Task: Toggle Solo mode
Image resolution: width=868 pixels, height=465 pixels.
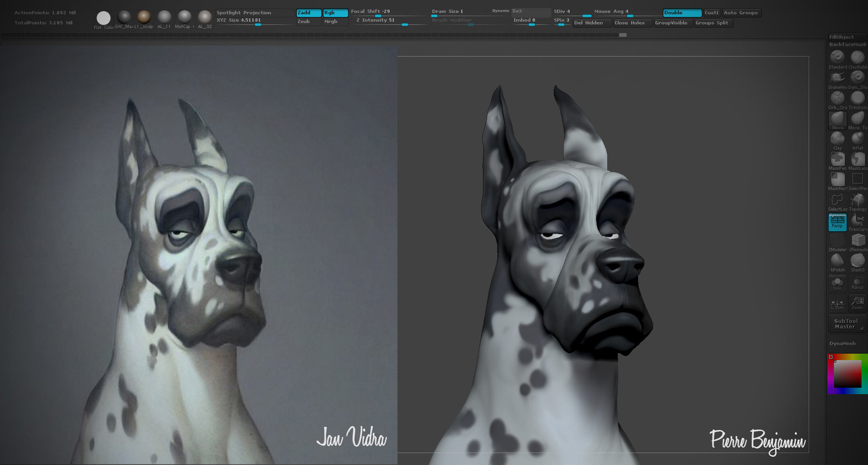Action: point(838,282)
